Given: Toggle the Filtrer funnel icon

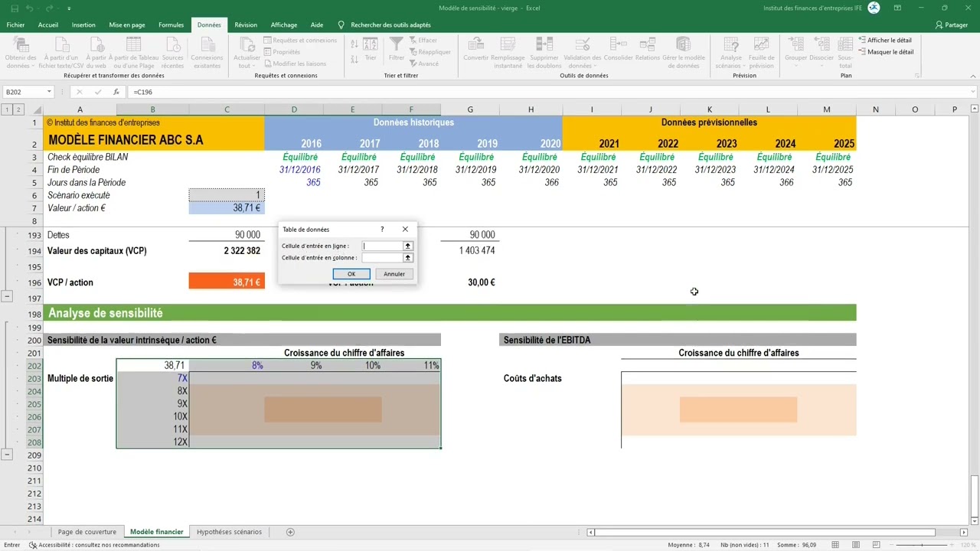Looking at the screenshot, I should [x=397, y=44].
